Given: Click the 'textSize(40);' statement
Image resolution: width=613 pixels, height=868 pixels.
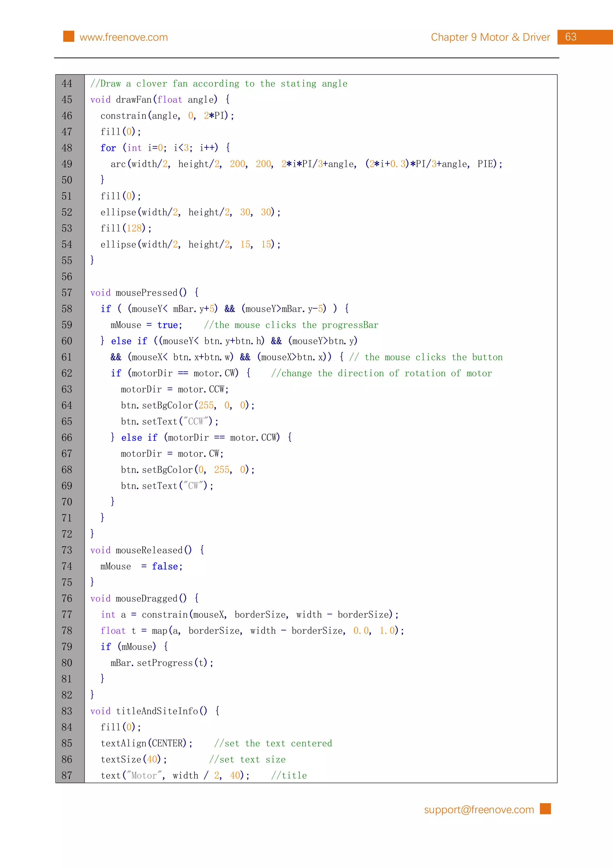Looking at the screenshot, I should [134, 760].
